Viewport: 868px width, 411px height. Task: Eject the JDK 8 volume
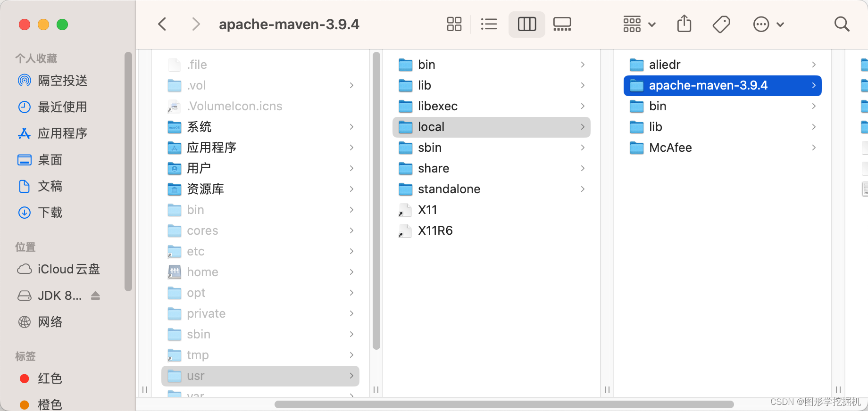(x=95, y=296)
